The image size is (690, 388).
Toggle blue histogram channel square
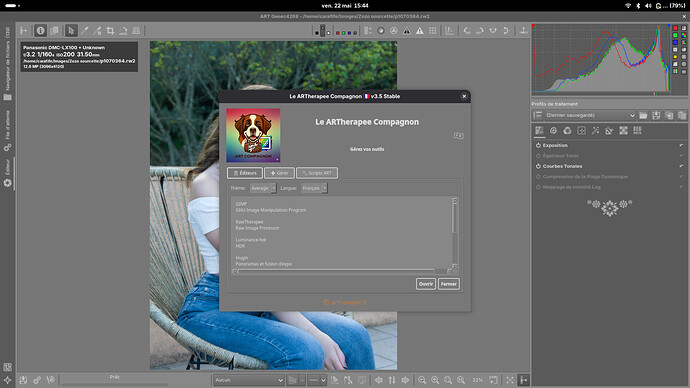[675, 42]
